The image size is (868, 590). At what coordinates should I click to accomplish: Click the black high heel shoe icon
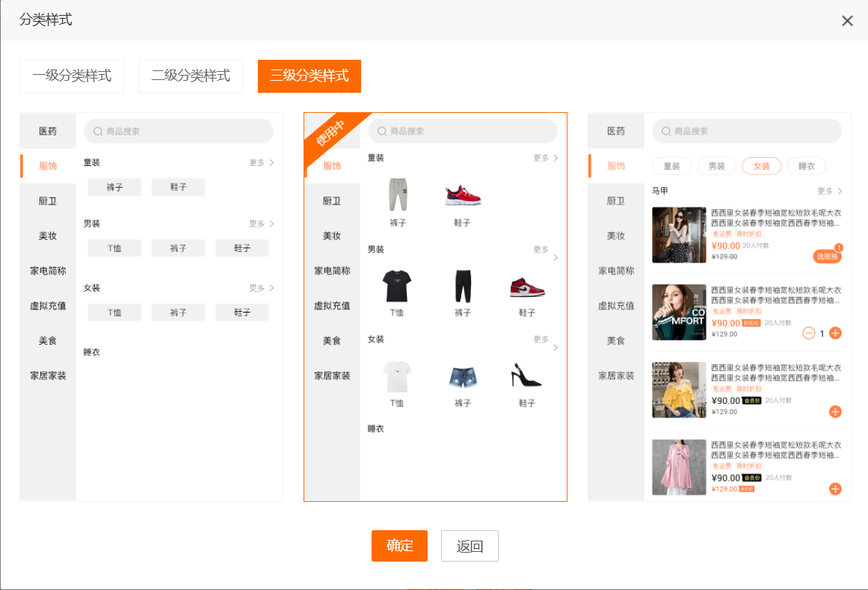[x=526, y=375]
